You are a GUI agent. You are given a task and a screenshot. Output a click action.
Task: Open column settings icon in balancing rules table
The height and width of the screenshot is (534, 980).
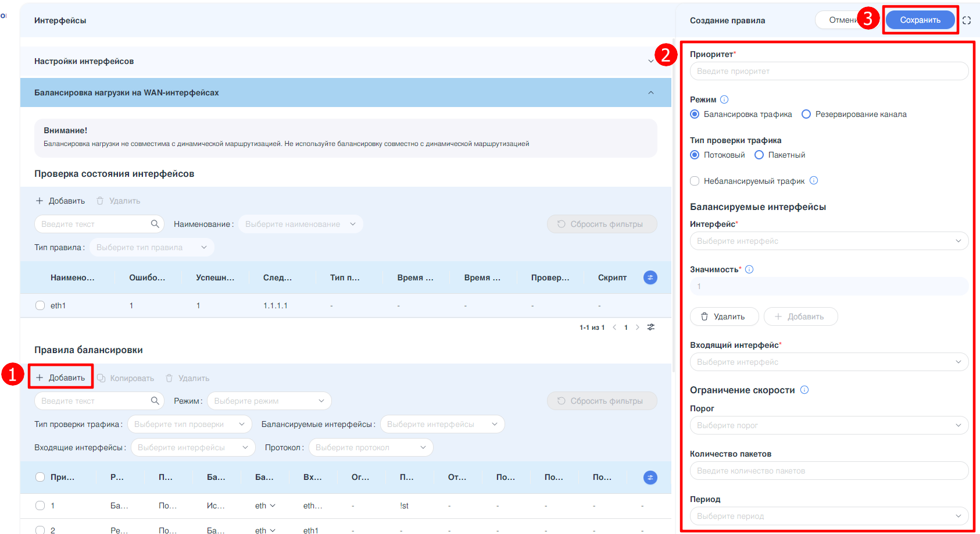coord(650,478)
